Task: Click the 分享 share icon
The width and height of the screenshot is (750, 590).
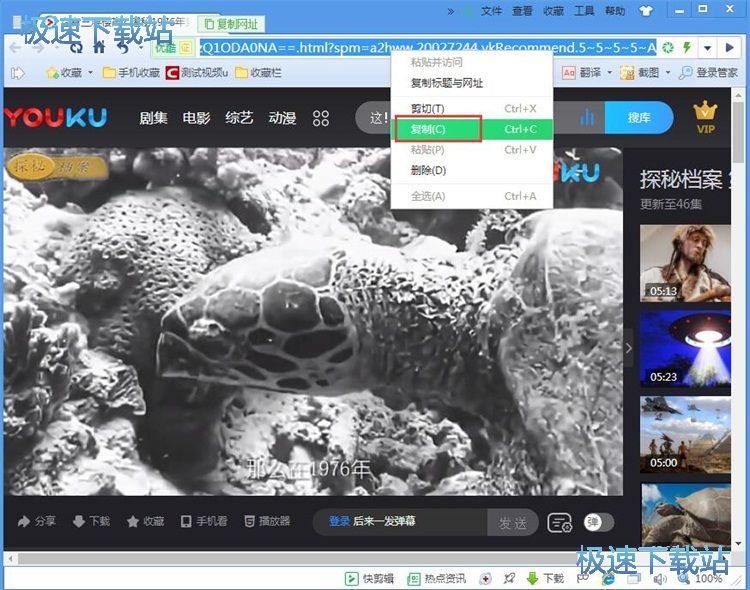Action: point(37,521)
